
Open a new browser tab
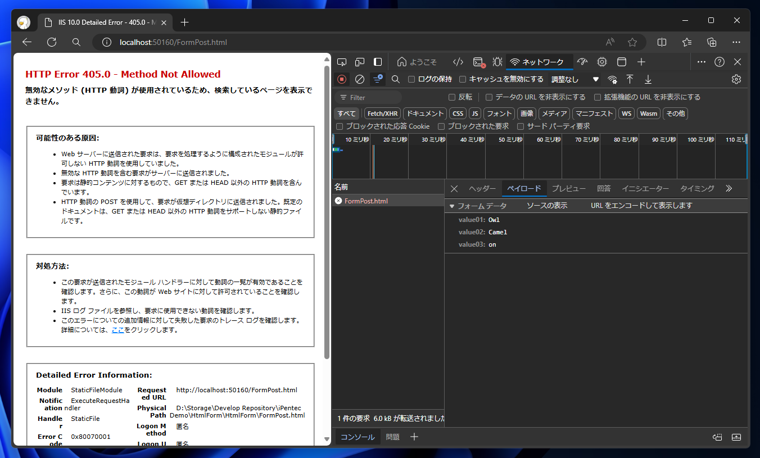(x=184, y=22)
